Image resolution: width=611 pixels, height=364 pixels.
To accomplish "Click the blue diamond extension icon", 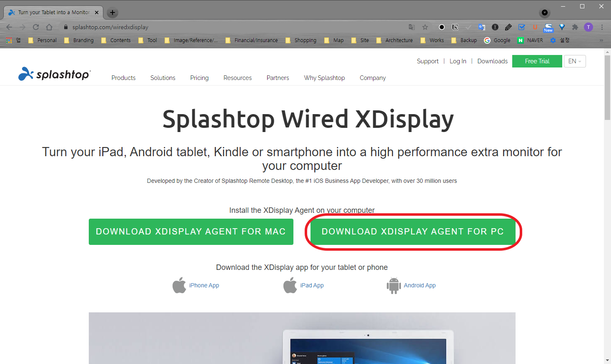I will pos(562,27).
